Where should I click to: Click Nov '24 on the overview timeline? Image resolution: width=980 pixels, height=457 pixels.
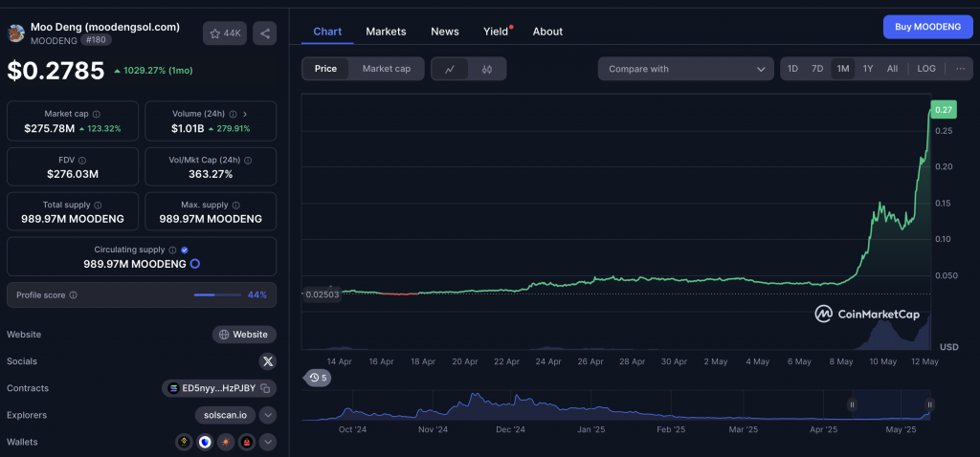click(x=434, y=429)
